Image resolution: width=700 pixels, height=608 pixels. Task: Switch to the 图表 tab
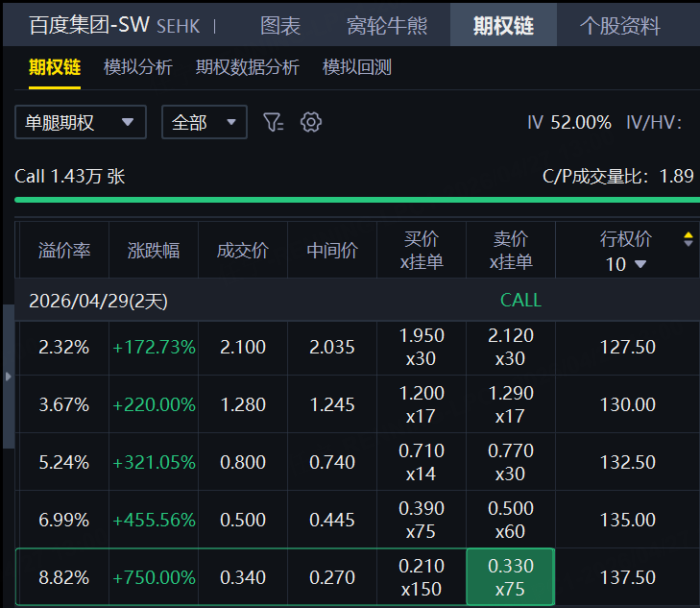pos(280,25)
